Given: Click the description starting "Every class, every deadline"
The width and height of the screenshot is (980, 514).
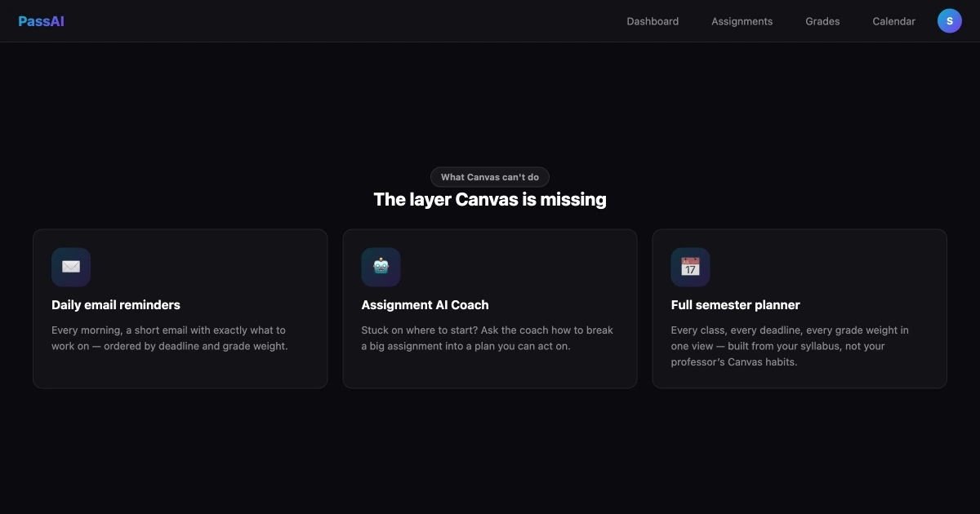Looking at the screenshot, I should coord(790,346).
